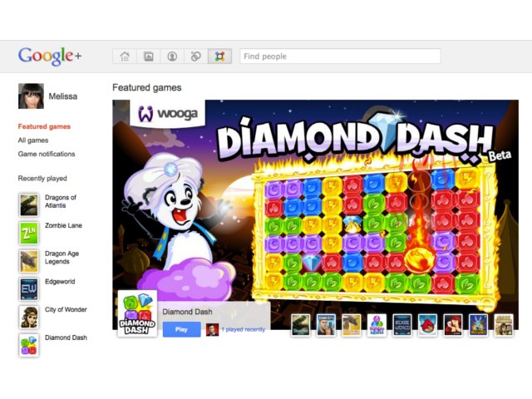Screen dimensions: 532x399
Task: Open the Photos icon in toolbar
Action: click(149, 57)
